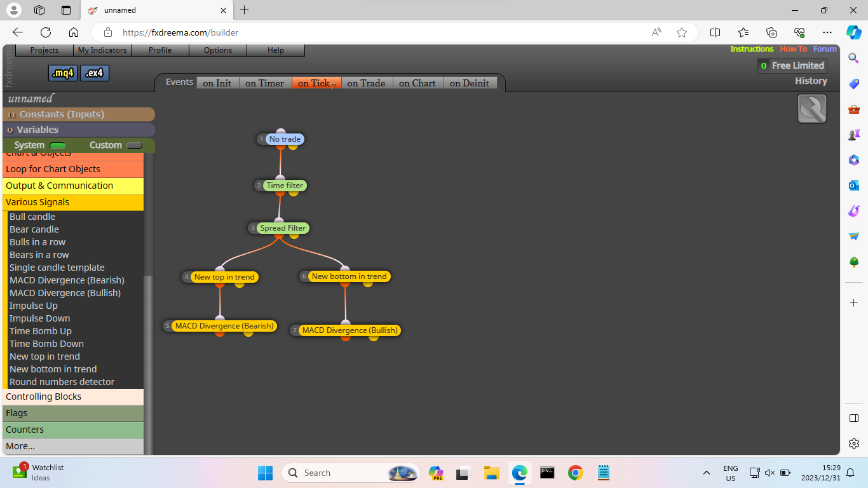Select the No trade block
The width and height of the screenshot is (868, 488).
click(285, 139)
